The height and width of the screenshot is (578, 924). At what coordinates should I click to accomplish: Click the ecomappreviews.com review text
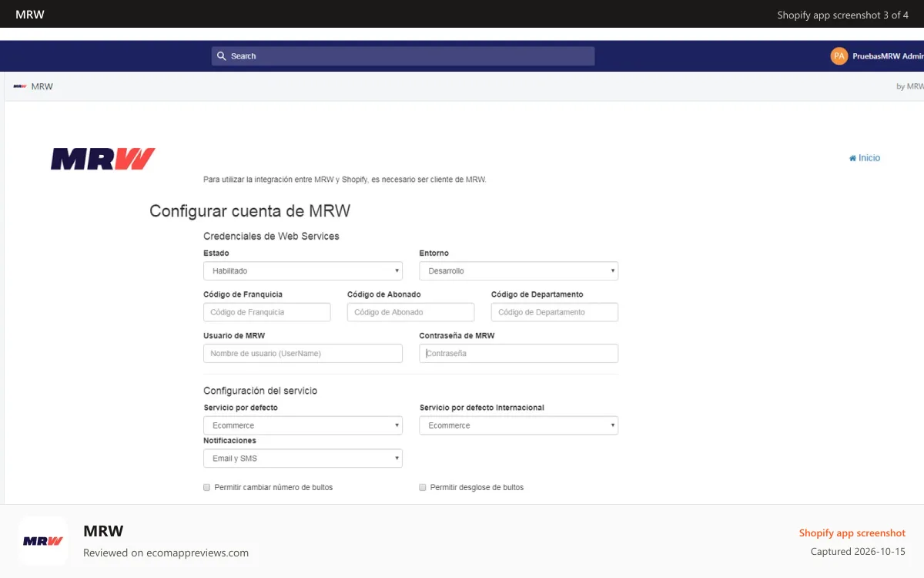(x=166, y=553)
